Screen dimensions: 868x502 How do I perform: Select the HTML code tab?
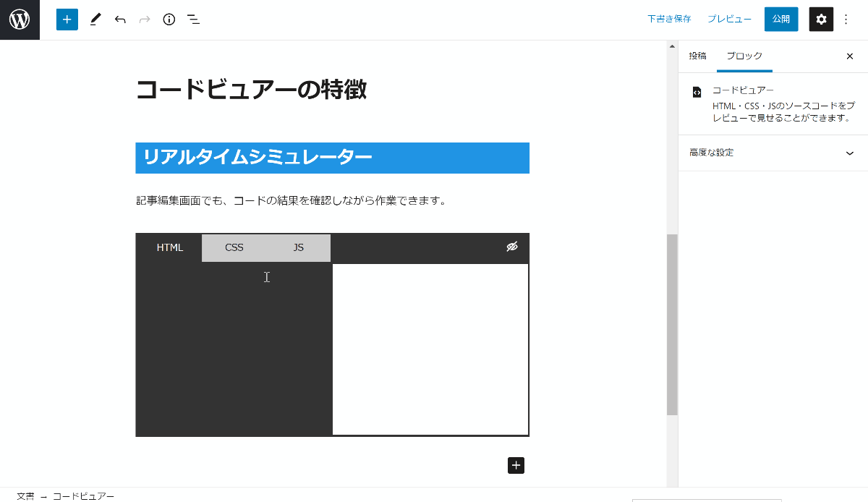[170, 247]
